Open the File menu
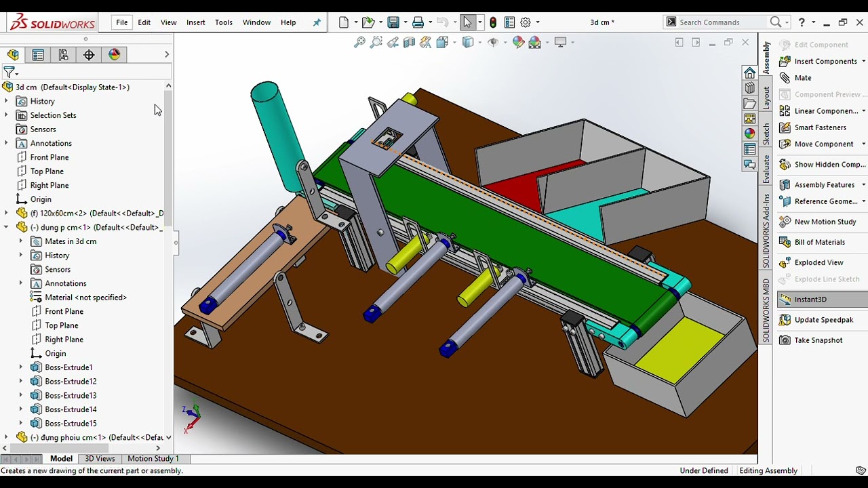The height and width of the screenshot is (488, 868). coord(121,22)
